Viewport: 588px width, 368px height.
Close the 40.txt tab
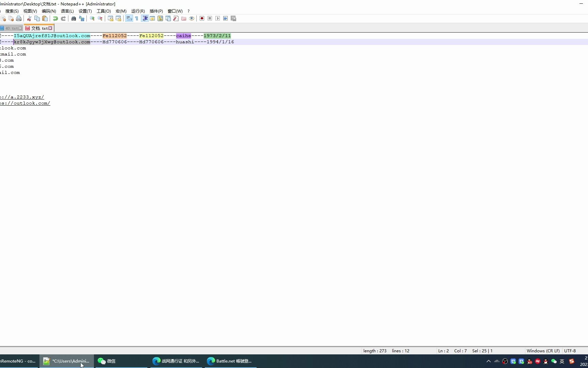[x=20, y=28]
